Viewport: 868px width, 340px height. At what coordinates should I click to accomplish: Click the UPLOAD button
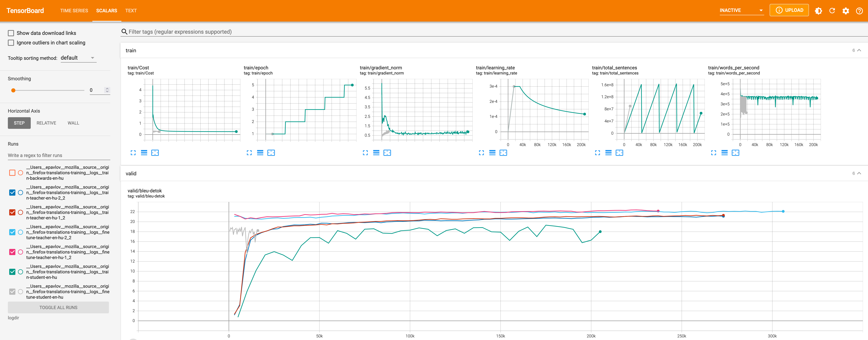pyautogui.click(x=789, y=10)
